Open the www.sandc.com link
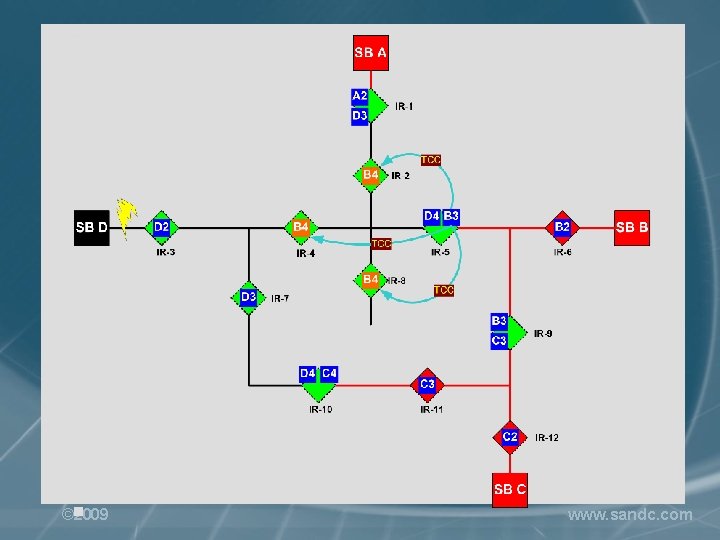720x540 pixels. pos(630,515)
